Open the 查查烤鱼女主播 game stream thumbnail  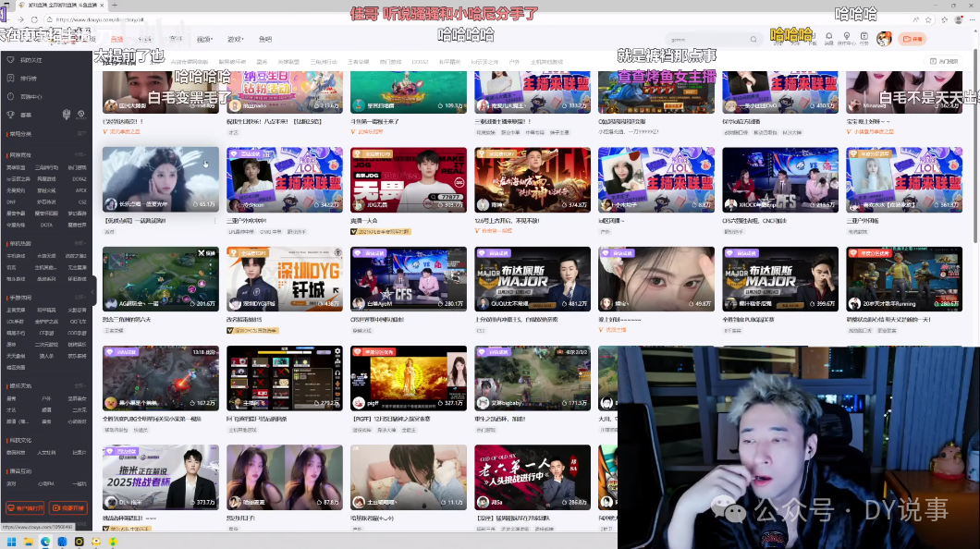pyautogui.click(x=656, y=92)
